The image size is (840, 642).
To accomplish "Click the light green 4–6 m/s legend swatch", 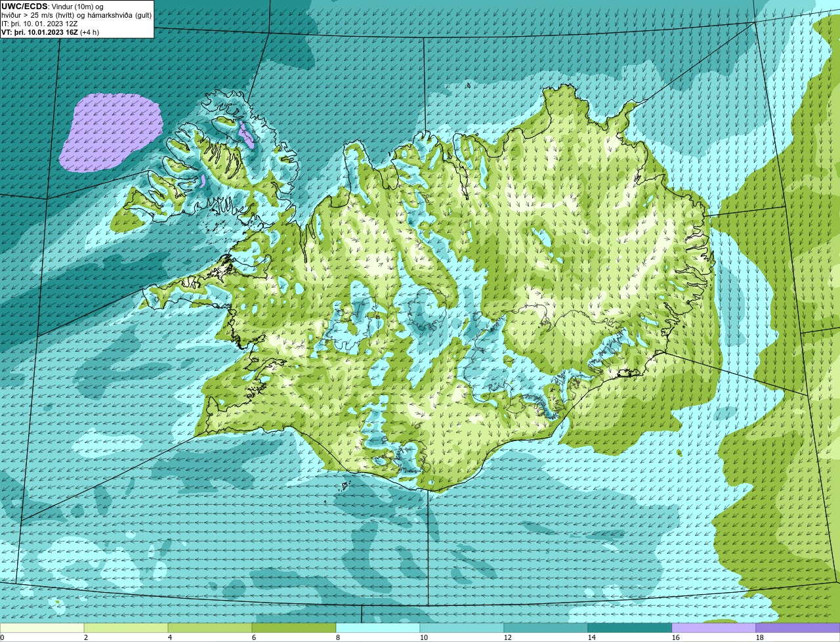I will click(x=210, y=628).
